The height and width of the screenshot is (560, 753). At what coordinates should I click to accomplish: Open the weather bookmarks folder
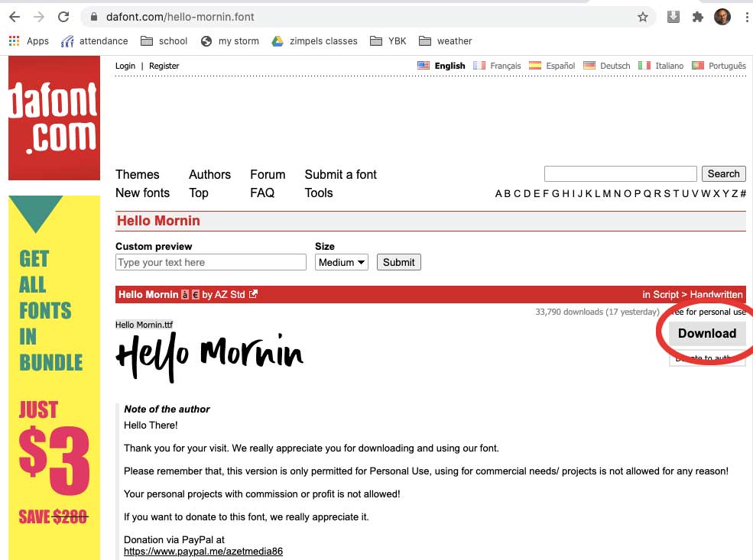pyautogui.click(x=445, y=41)
